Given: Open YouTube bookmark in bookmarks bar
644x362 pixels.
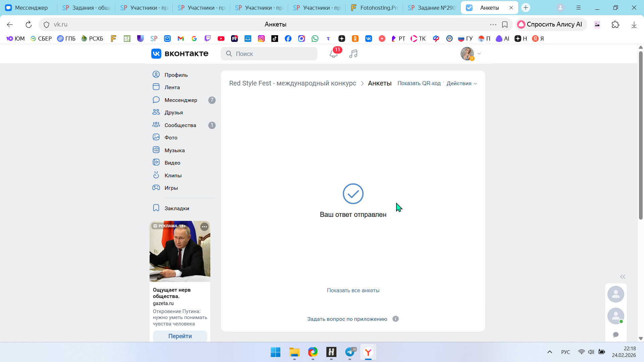Looking at the screenshot, I should pyautogui.click(x=221, y=39).
